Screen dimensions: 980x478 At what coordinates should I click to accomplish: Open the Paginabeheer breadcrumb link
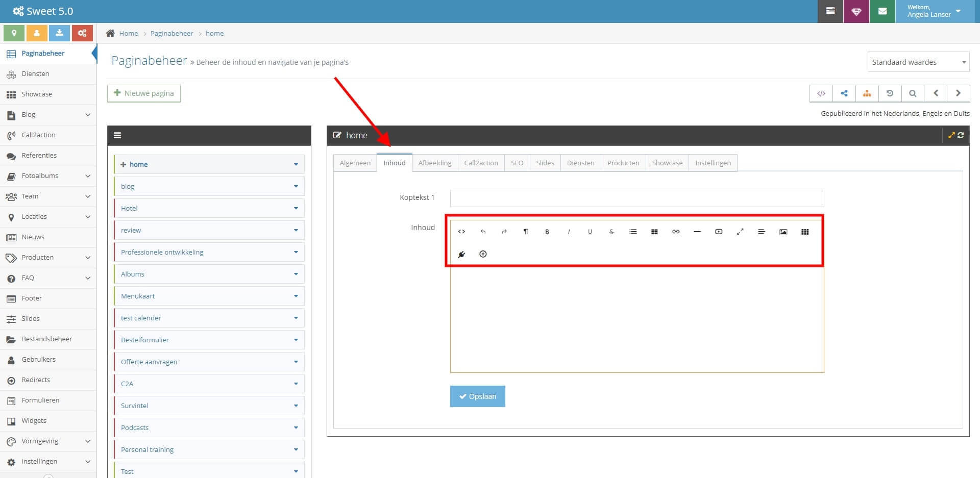point(171,33)
